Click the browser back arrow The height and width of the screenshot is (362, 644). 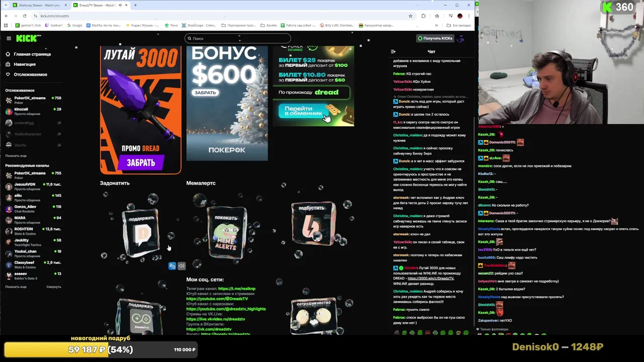pyautogui.click(x=6, y=16)
